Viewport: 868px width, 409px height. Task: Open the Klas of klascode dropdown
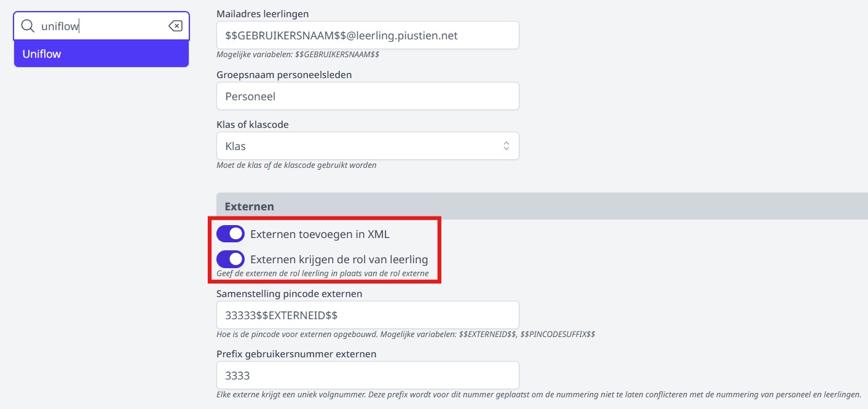[x=368, y=146]
